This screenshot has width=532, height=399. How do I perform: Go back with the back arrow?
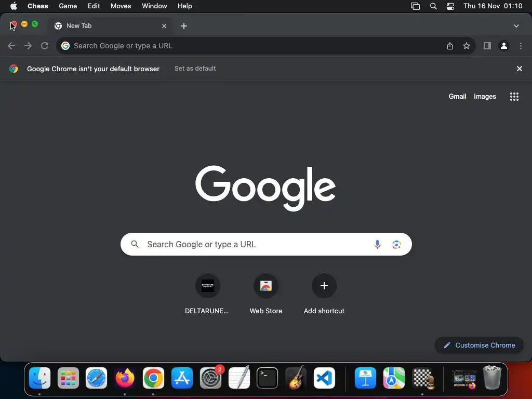click(11, 46)
